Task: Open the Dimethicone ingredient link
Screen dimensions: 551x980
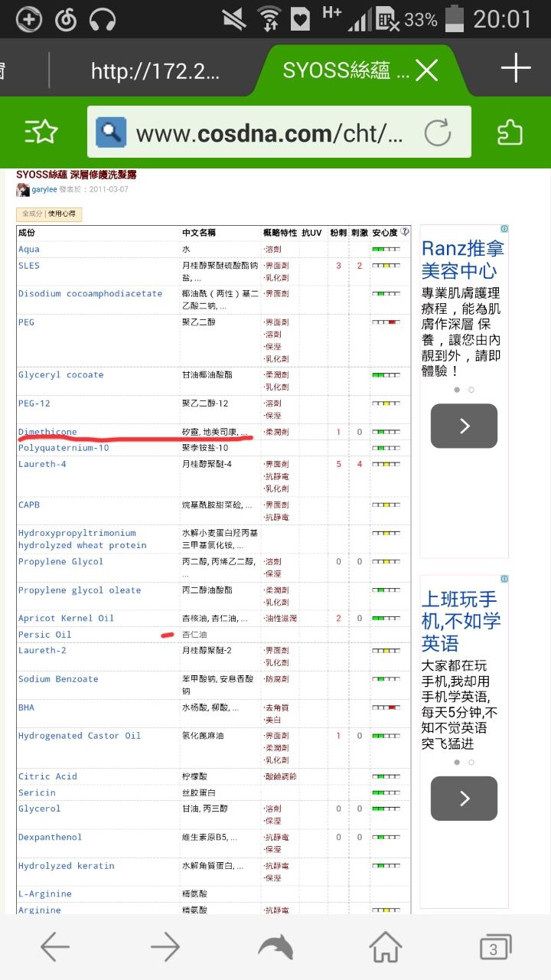Action: (x=47, y=432)
